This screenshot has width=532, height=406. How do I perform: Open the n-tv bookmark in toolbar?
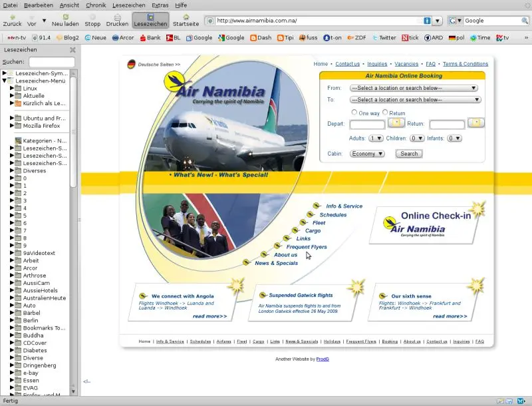[x=17, y=38]
